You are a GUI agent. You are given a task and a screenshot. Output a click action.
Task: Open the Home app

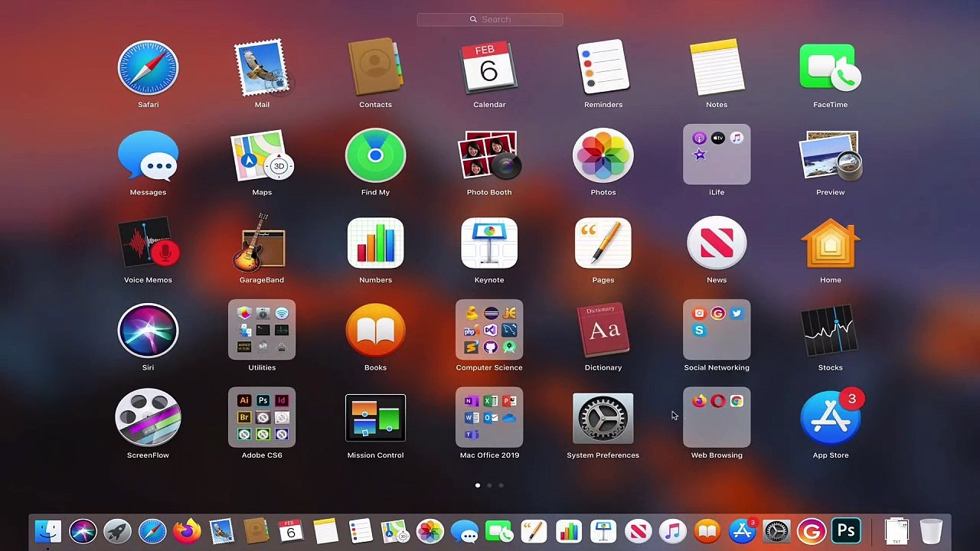830,244
